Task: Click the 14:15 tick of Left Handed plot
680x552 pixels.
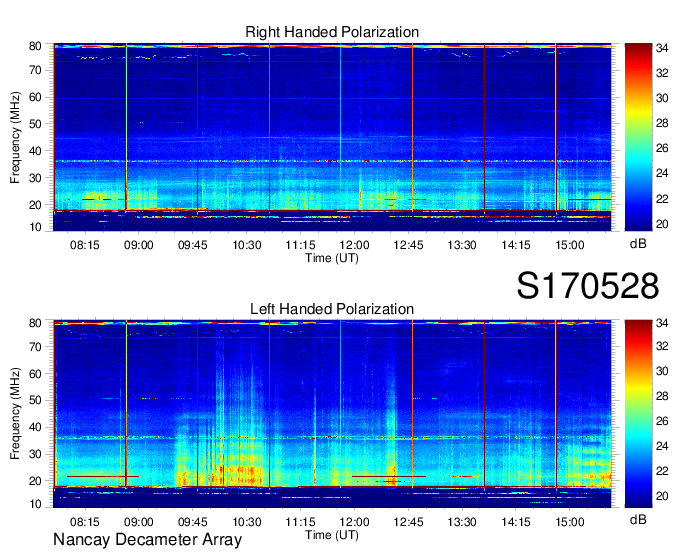Action: point(516,522)
